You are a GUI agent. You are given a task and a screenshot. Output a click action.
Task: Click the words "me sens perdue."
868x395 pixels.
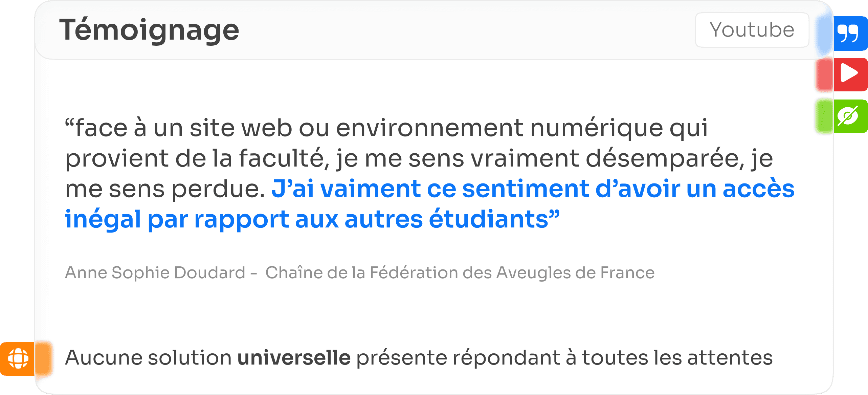[x=165, y=189]
